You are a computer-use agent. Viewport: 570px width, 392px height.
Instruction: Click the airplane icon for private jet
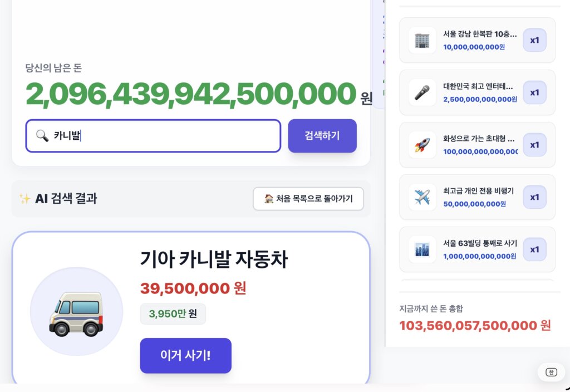pos(422,198)
